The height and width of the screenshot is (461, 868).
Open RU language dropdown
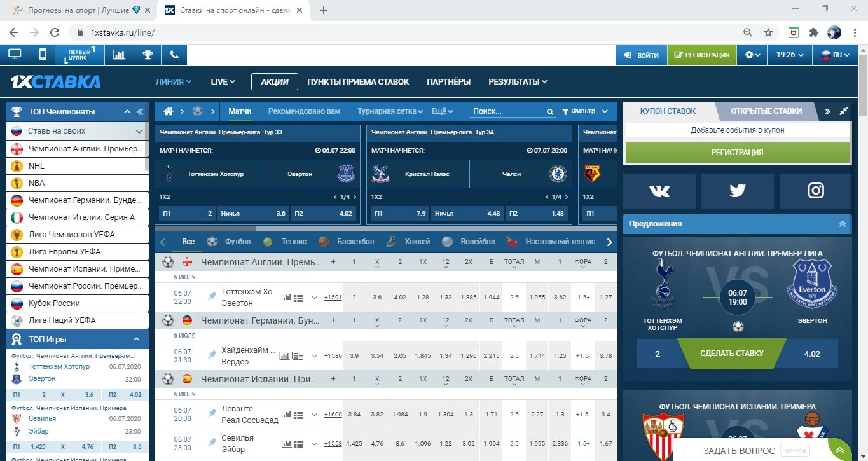(836, 55)
